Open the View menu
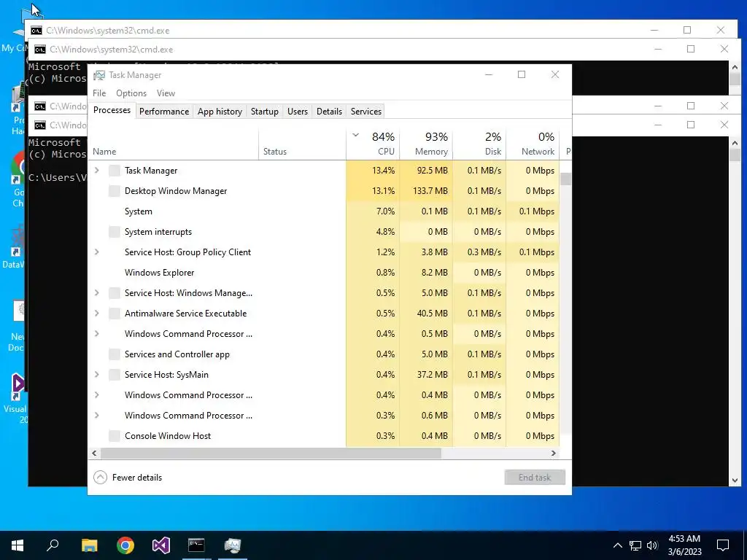 [x=166, y=93]
